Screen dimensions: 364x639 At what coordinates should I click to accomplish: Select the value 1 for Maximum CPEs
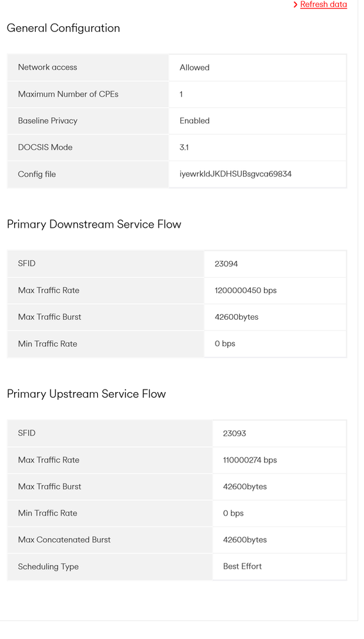tap(181, 94)
